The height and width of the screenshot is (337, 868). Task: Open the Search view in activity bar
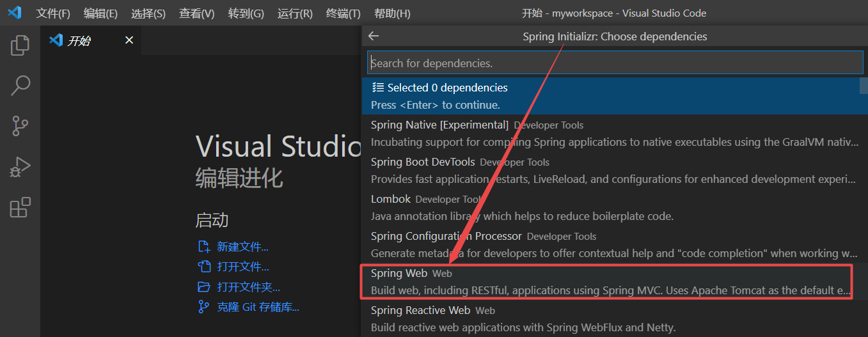[x=20, y=86]
